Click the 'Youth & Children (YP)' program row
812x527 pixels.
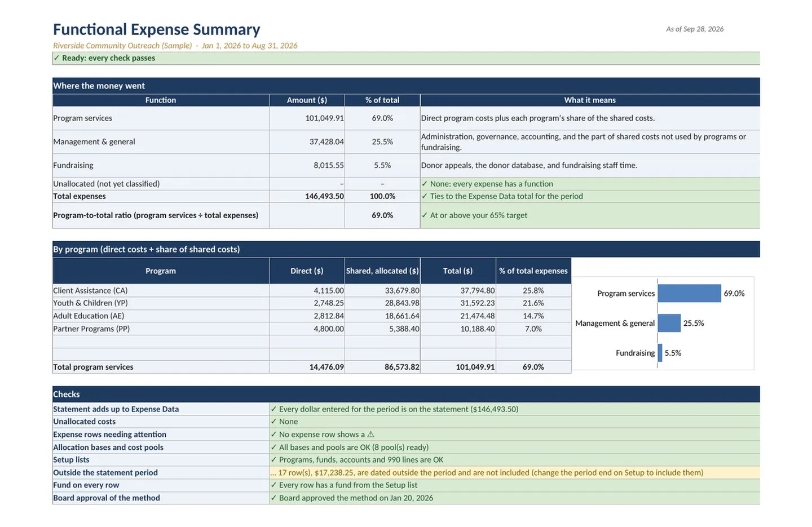point(312,303)
